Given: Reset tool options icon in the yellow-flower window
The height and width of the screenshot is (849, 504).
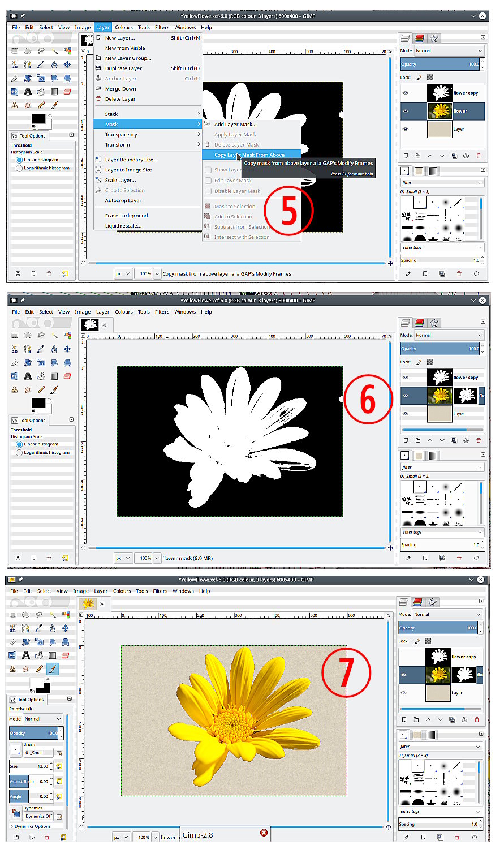Looking at the screenshot, I should coord(63,837).
